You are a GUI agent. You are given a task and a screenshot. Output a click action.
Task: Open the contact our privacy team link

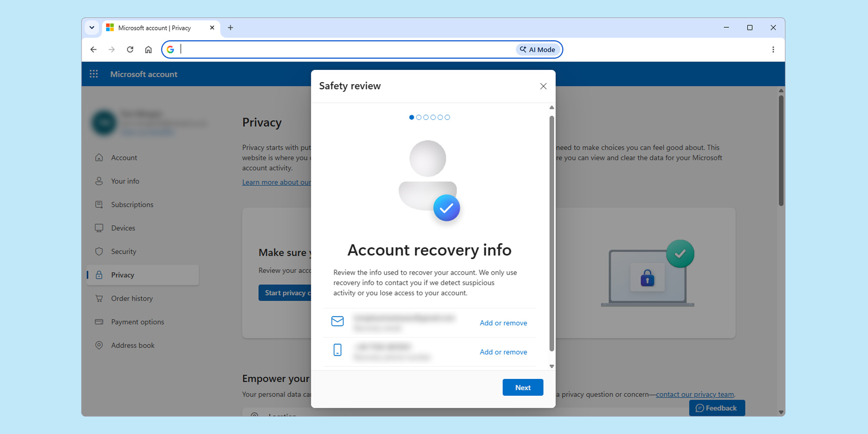[695, 394]
